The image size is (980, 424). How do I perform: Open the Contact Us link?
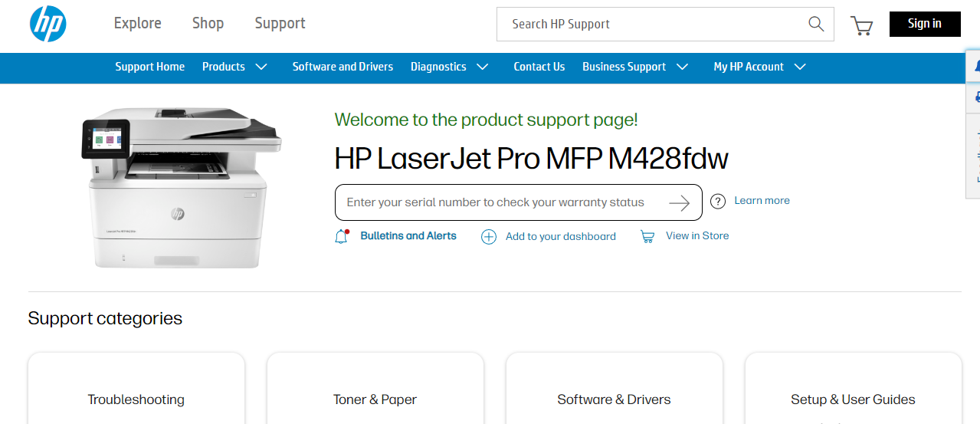tap(539, 67)
